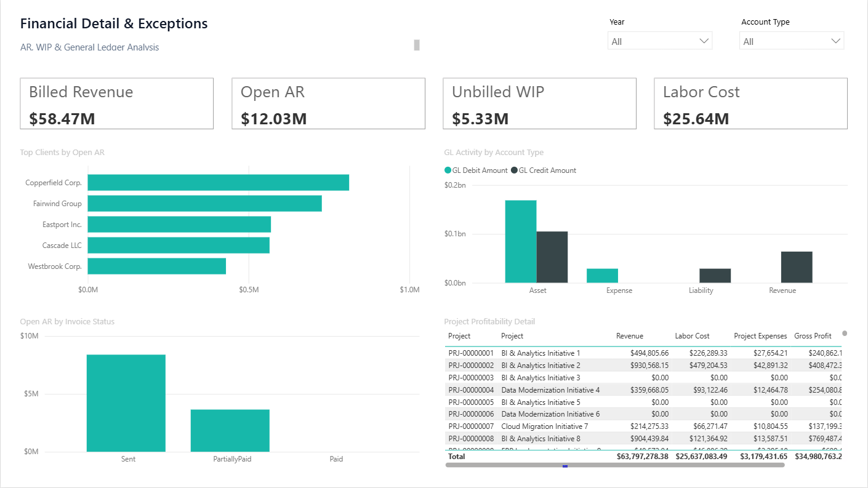Click the Project Profitability Detail title

coord(489,322)
